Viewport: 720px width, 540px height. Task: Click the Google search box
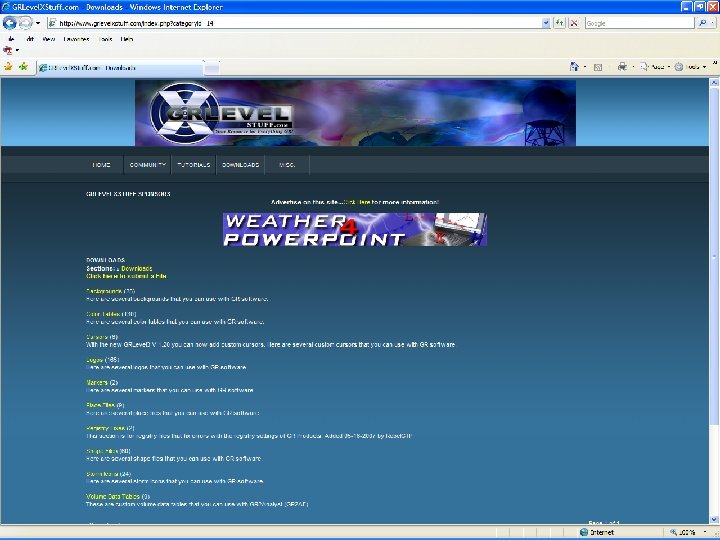639,23
